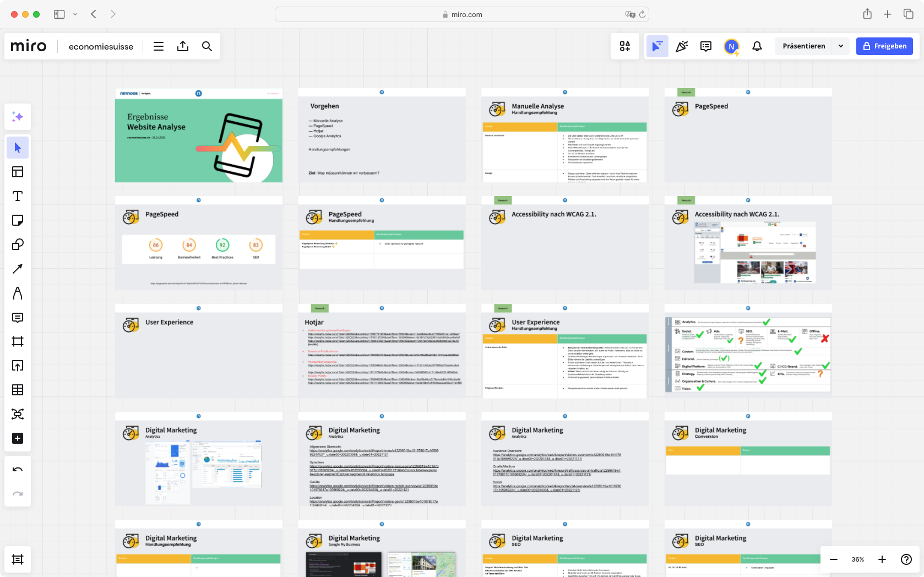Viewport: 924px width, 577px height.
Task: Open the comments panel in top bar
Action: [706, 46]
